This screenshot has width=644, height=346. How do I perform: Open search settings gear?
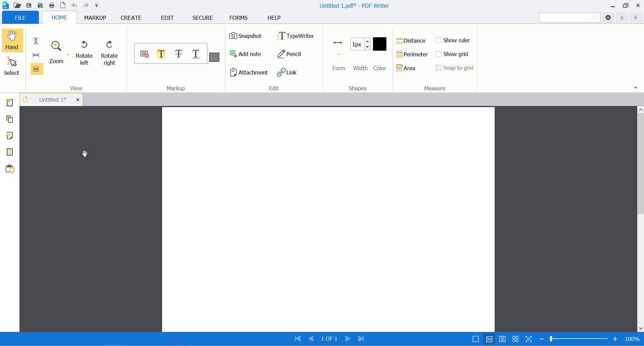[x=608, y=18]
